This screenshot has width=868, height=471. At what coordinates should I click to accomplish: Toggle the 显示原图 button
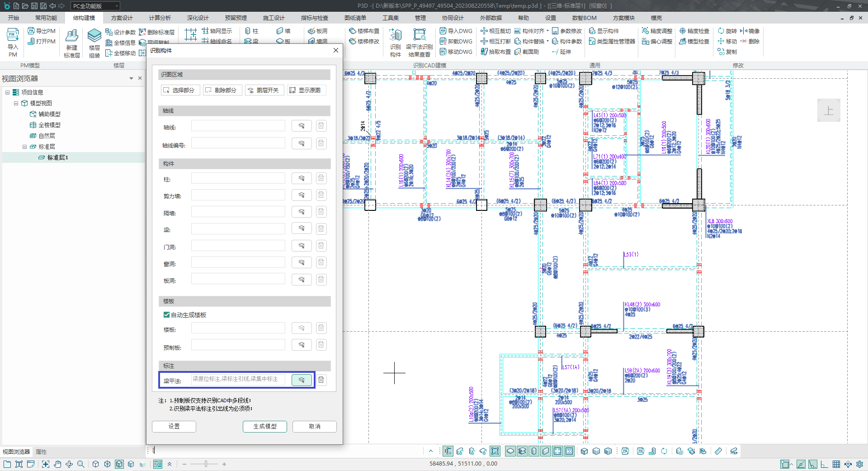(x=306, y=90)
